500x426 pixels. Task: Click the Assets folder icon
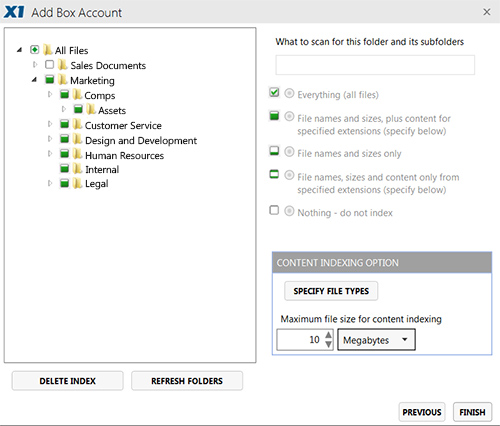click(x=91, y=109)
